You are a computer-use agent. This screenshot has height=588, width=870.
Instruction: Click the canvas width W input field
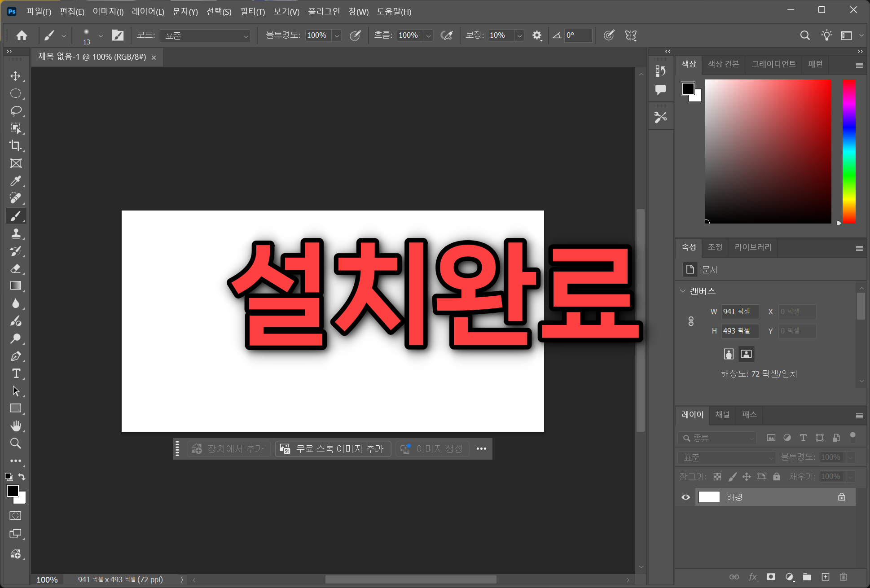point(739,312)
